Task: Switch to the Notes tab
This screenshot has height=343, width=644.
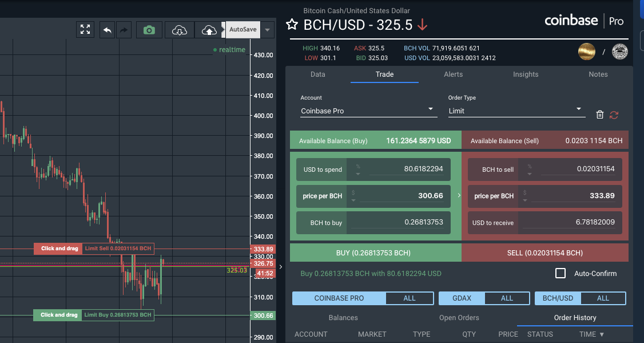Action: [x=598, y=74]
